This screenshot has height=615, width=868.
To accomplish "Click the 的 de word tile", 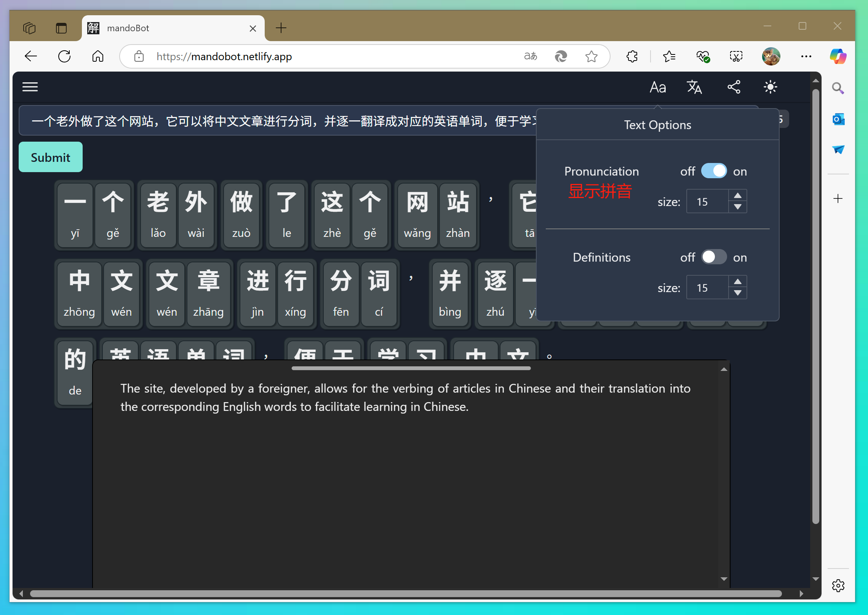I will 75,373.
